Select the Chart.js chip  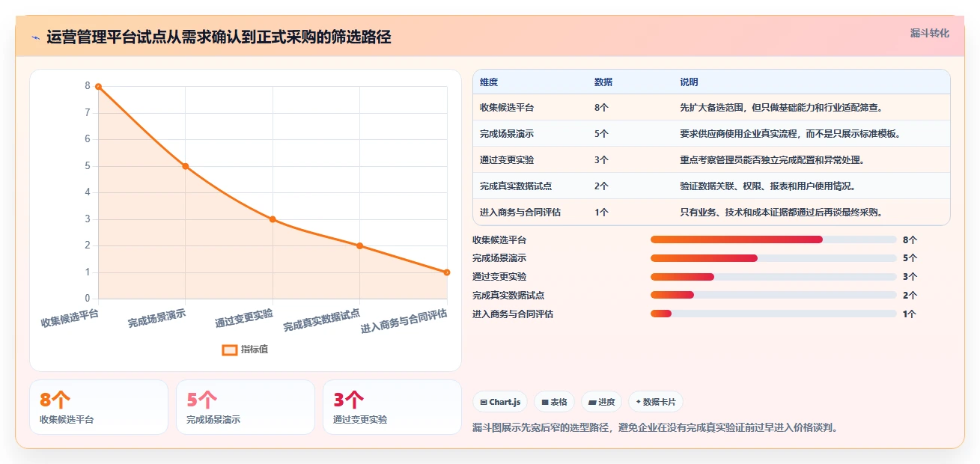tap(499, 402)
